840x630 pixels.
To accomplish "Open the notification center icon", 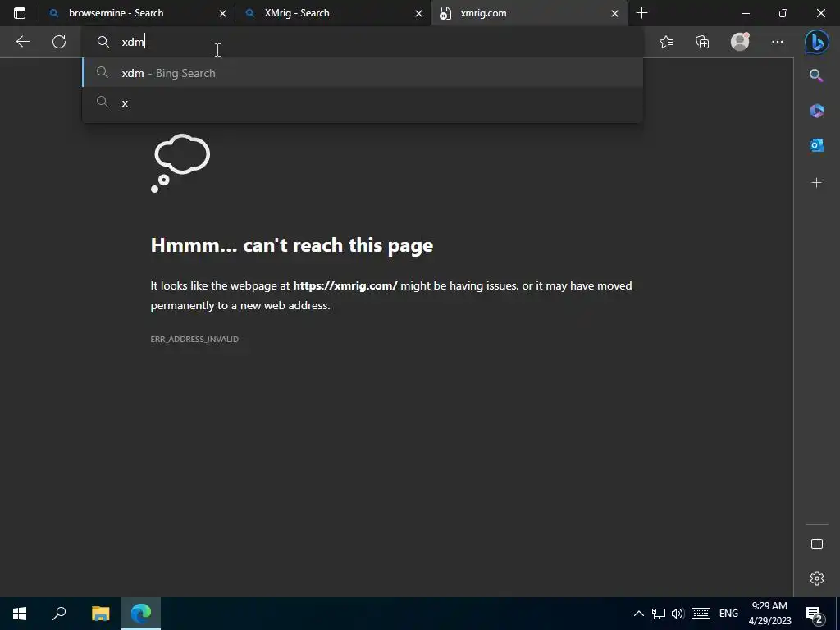I will [815, 614].
